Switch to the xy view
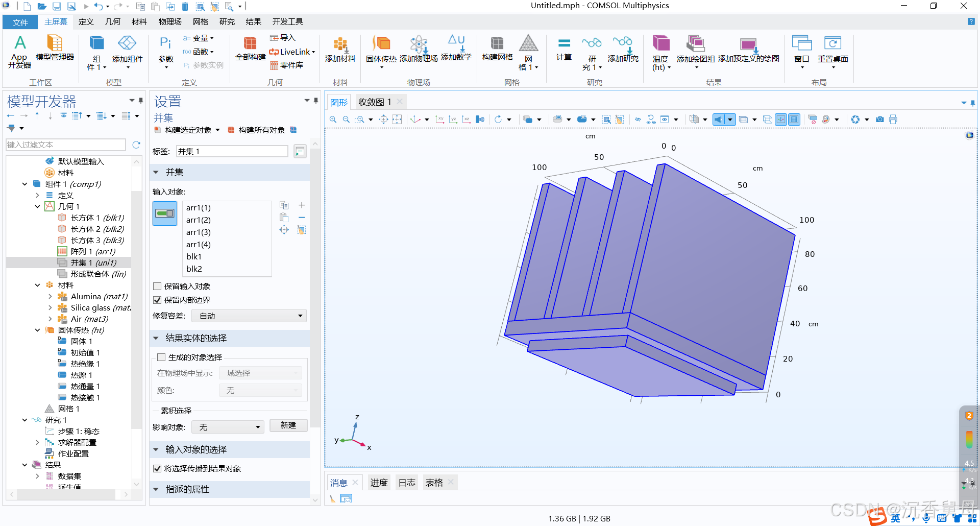Image resolution: width=980 pixels, height=526 pixels. click(439, 119)
